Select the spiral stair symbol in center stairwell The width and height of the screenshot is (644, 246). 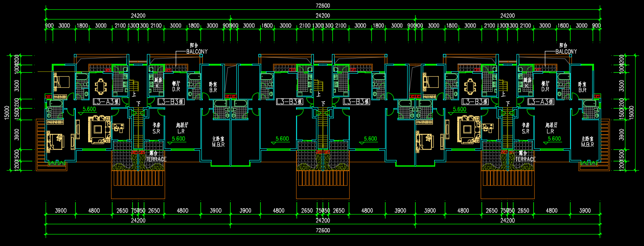click(x=318, y=84)
